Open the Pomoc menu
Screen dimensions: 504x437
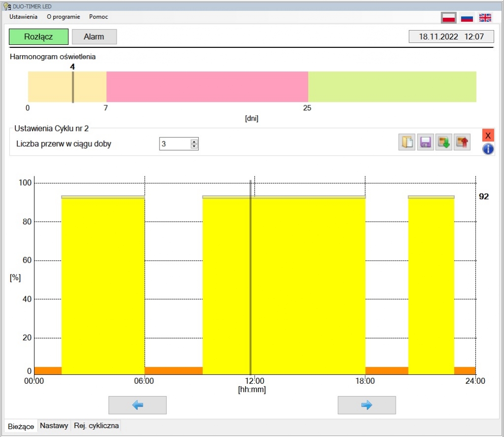tap(98, 17)
